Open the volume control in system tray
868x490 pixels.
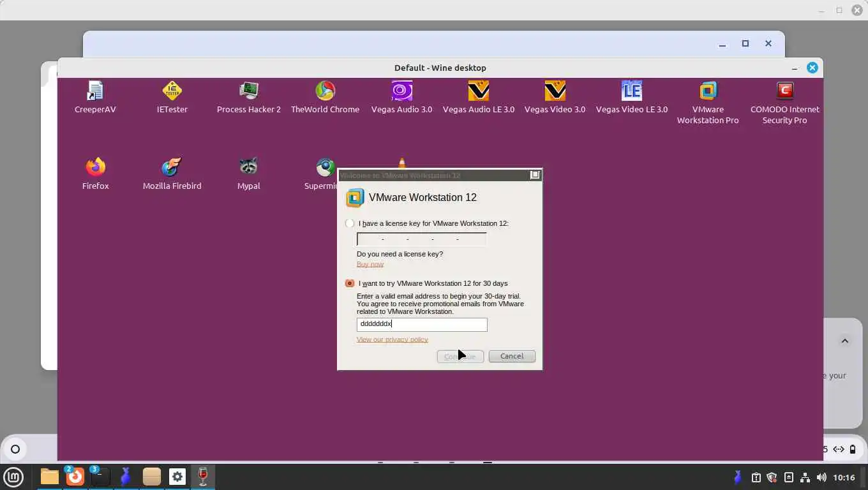821,477
